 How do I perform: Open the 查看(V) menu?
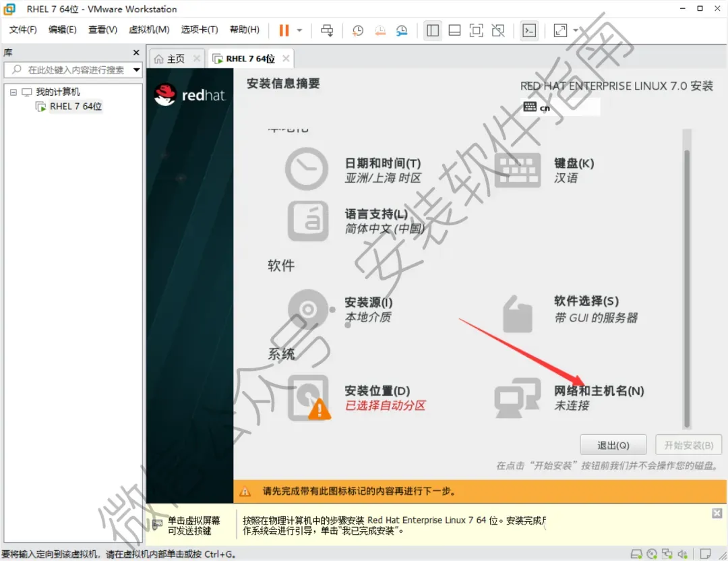[102, 30]
